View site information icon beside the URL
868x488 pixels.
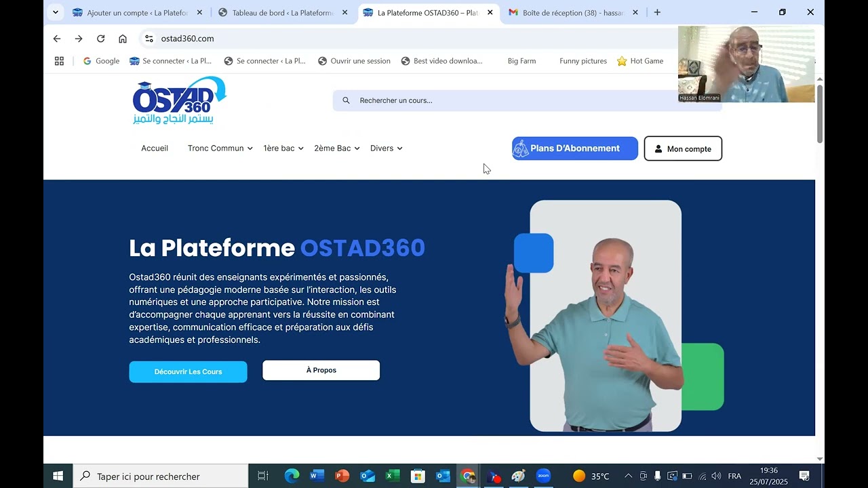pyautogui.click(x=149, y=39)
